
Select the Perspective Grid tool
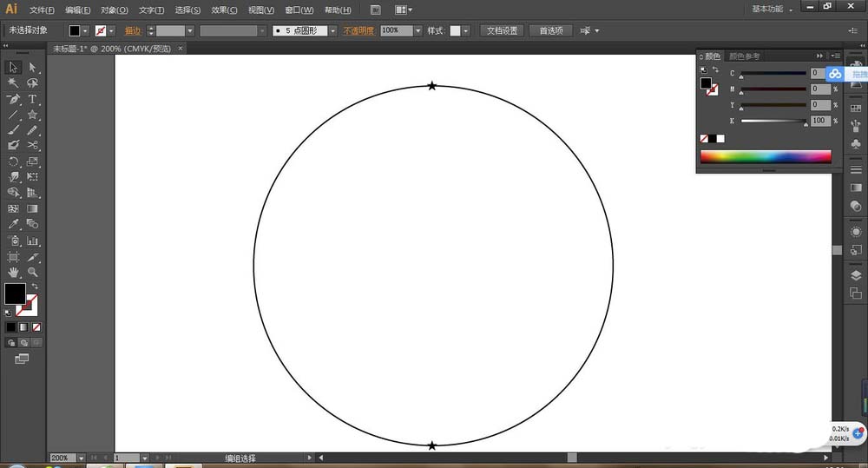[33, 193]
